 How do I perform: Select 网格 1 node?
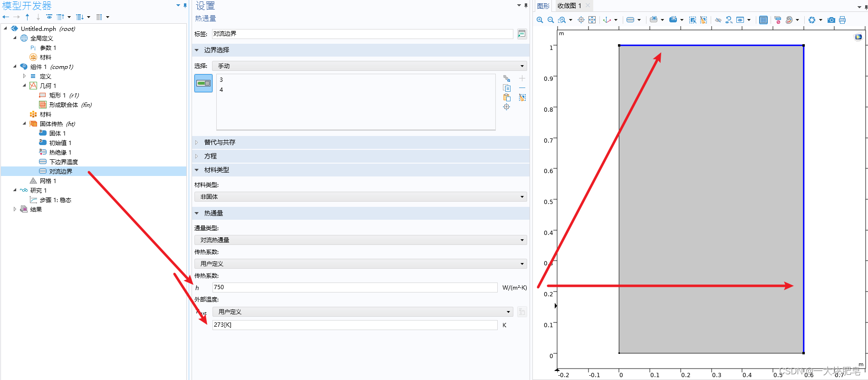click(x=48, y=181)
